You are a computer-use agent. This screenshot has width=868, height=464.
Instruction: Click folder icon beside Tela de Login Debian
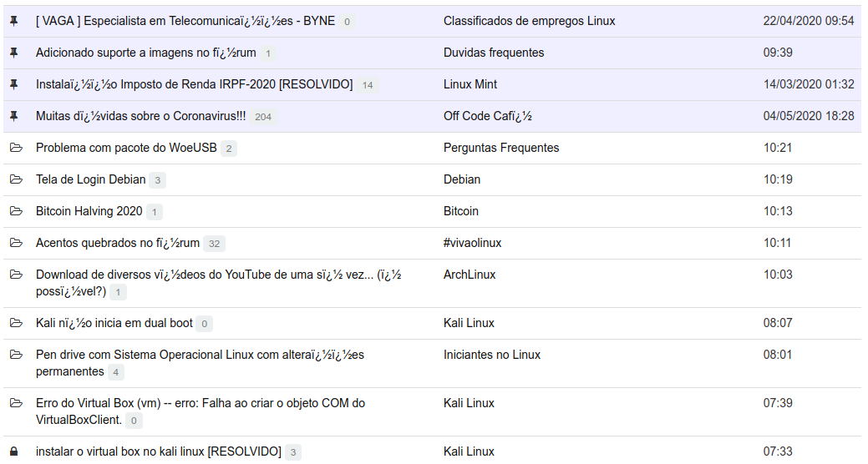tap(15, 179)
